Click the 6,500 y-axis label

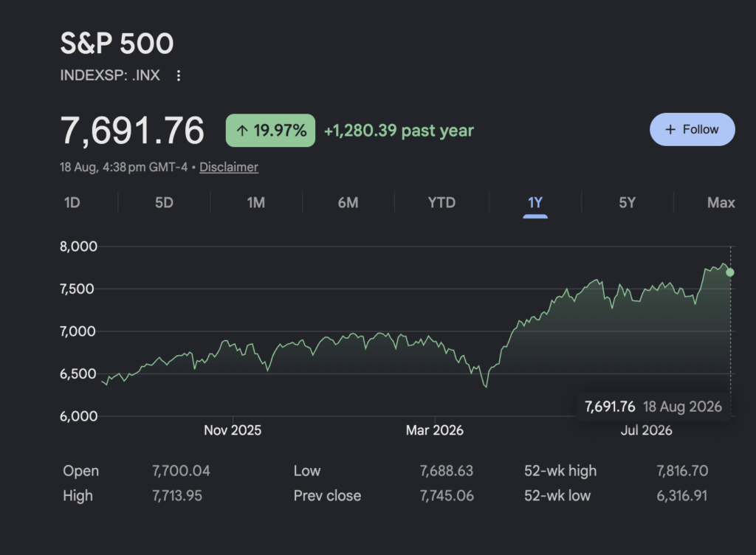78,374
